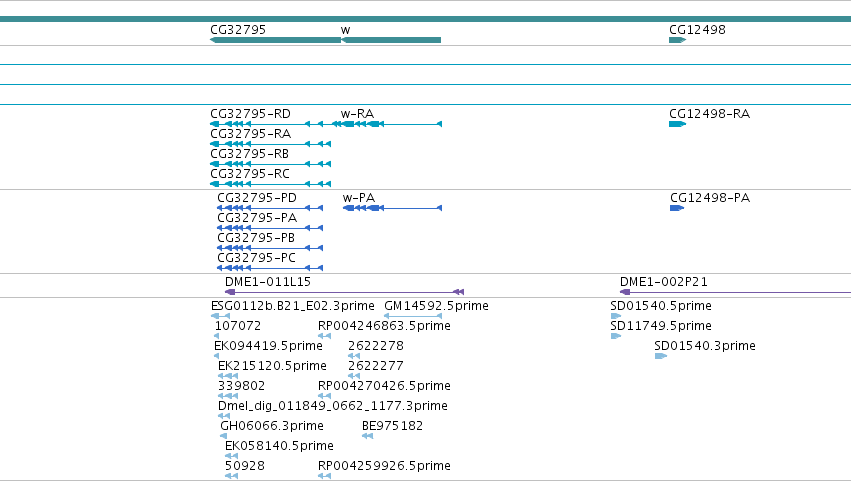Select the DME1-002P21 clone line glyph
Viewport: 851px width, 481px height.
(735, 292)
